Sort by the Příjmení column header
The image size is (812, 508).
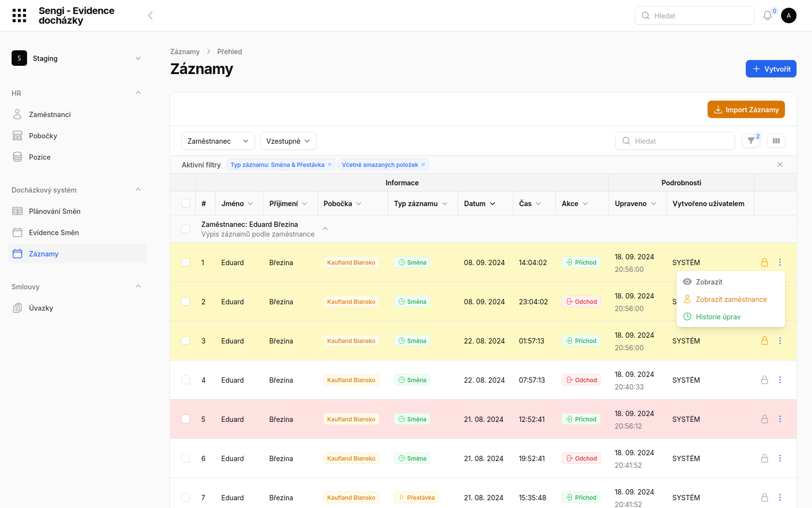coord(288,203)
